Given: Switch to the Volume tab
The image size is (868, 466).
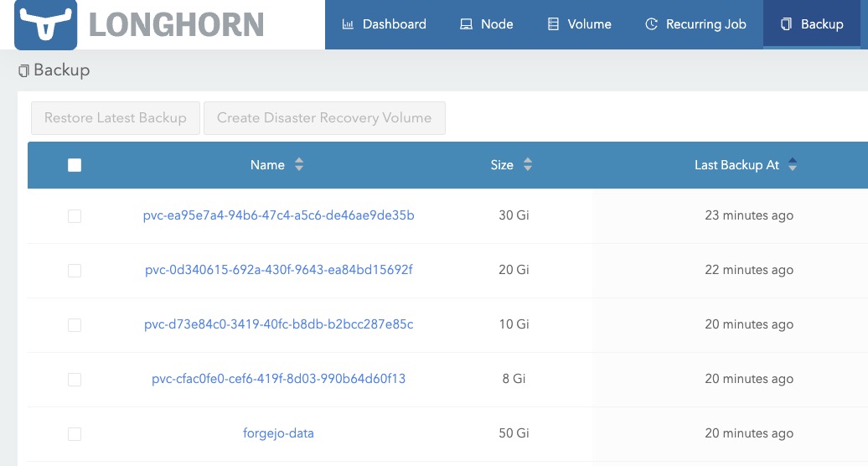Looking at the screenshot, I should 580,24.
